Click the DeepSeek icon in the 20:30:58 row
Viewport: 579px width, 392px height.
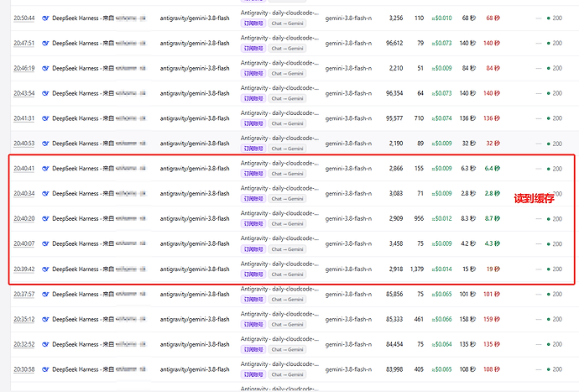(x=45, y=369)
